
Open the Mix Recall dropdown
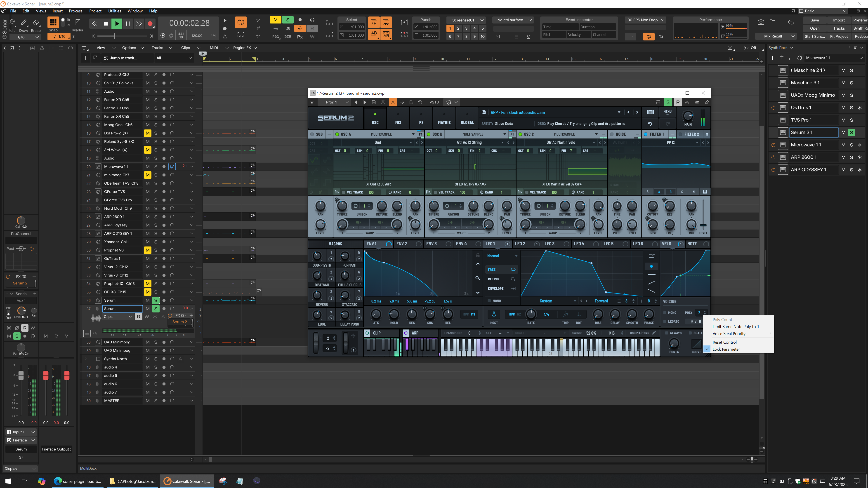coord(776,36)
